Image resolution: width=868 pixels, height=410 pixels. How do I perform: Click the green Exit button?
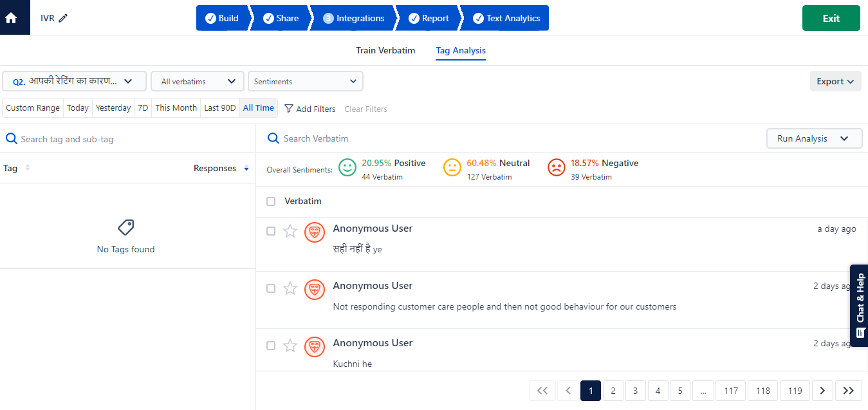pos(831,18)
